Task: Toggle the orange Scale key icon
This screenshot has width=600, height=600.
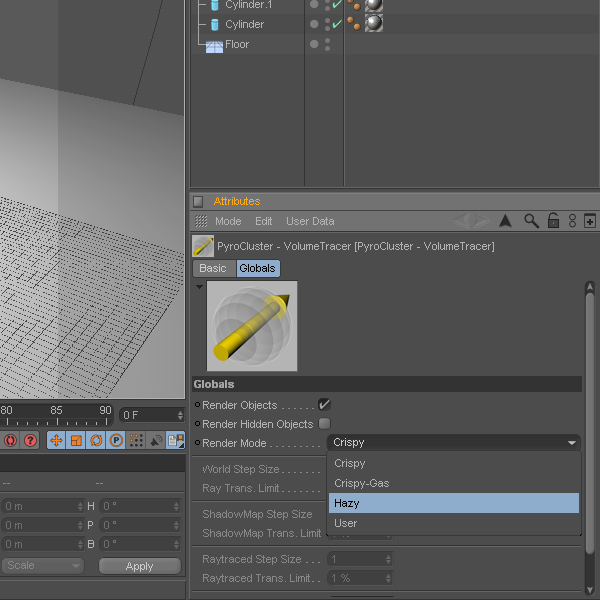Action: point(76,440)
